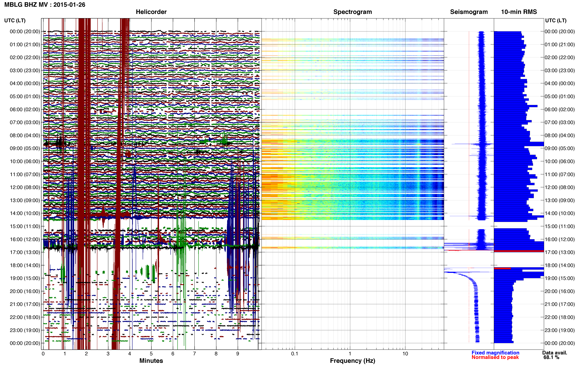Viewport: 588px width, 368px height.
Task: Click the 'Frequency (Hz)' x-axis label
Action: 352,361
